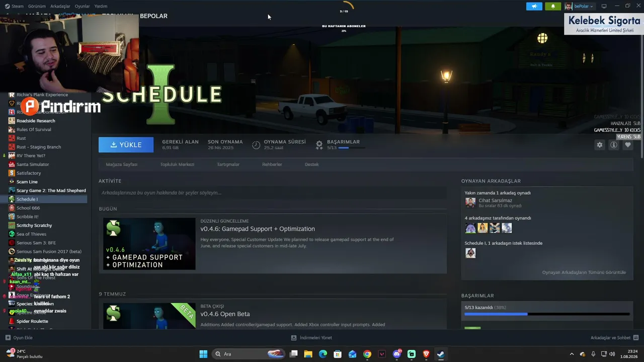
Task: Select Roadside Research in the library
Action: tap(36, 121)
